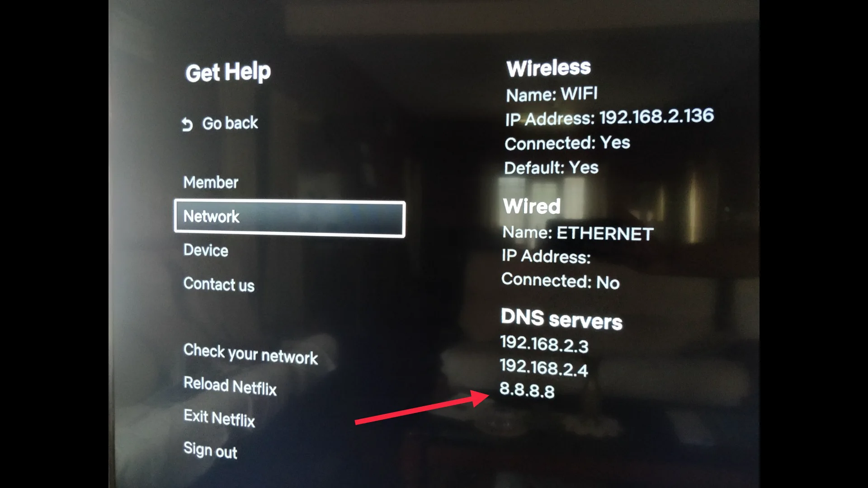Open the Member menu item
This screenshot has width=868, height=488.
(x=211, y=182)
